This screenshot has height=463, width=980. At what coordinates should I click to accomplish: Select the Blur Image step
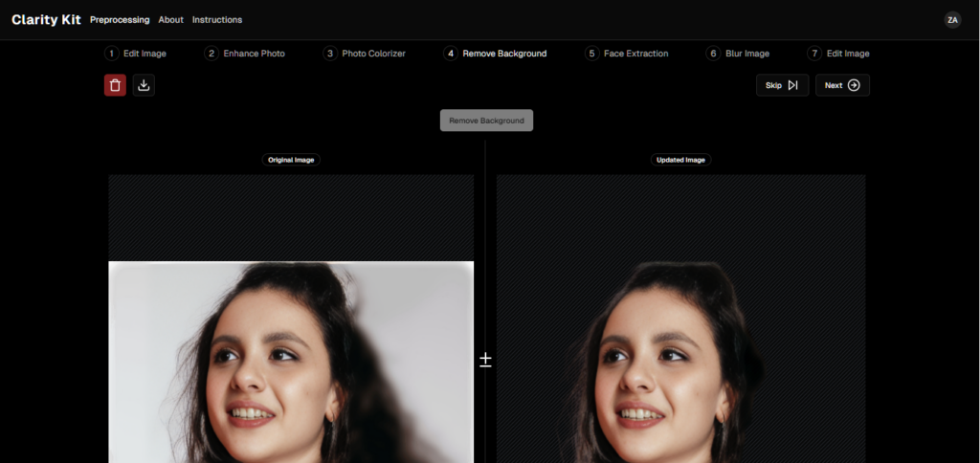pyautogui.click(x=746, y=54)
